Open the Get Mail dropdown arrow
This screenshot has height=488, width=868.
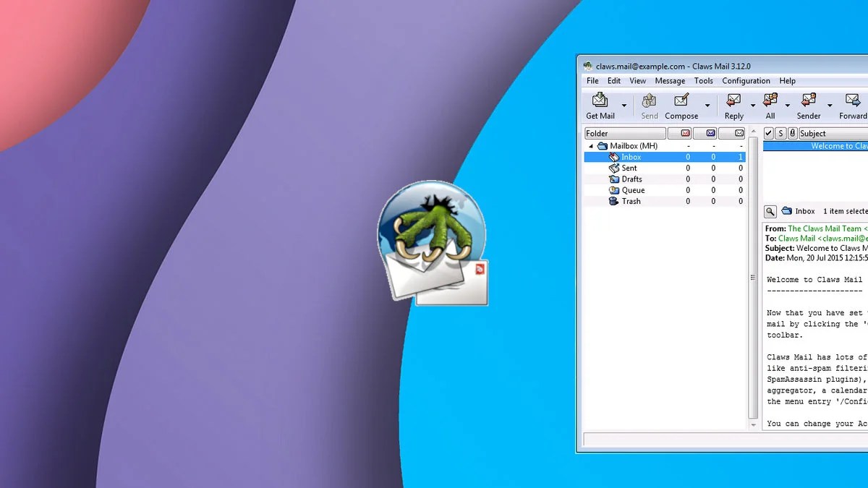click(624, 106)
